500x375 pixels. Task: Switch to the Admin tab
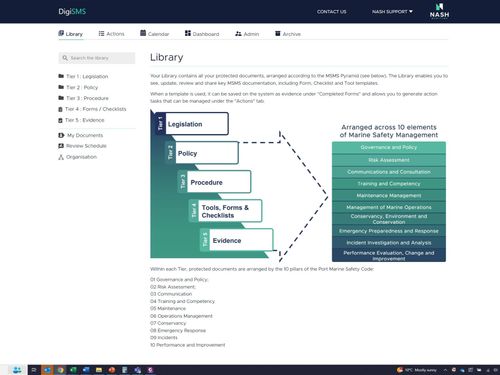[247, 34]
